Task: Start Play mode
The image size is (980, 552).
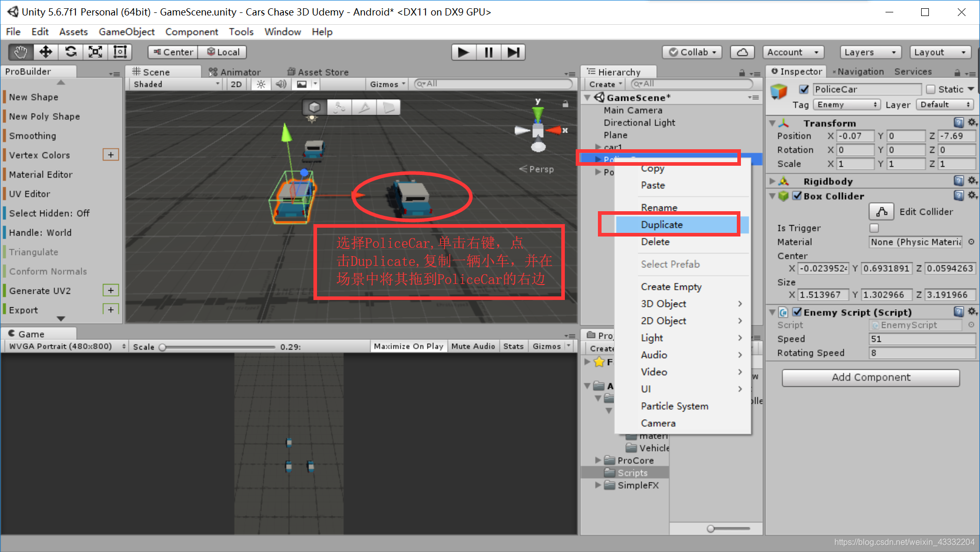Action: point(463,52)
